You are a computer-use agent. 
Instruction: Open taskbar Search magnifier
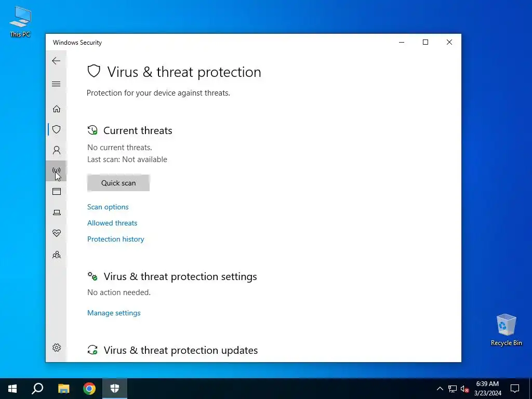(x=37, y=389)
